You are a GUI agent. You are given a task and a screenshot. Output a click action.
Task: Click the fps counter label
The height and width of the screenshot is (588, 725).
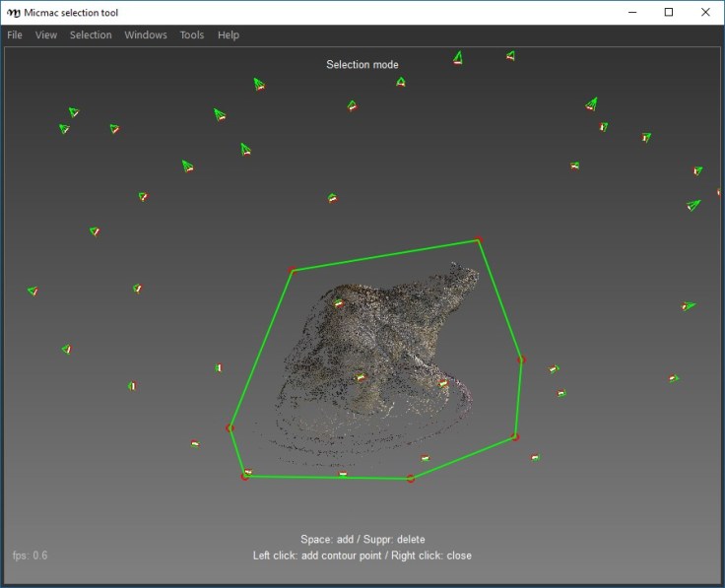[30, 555]
